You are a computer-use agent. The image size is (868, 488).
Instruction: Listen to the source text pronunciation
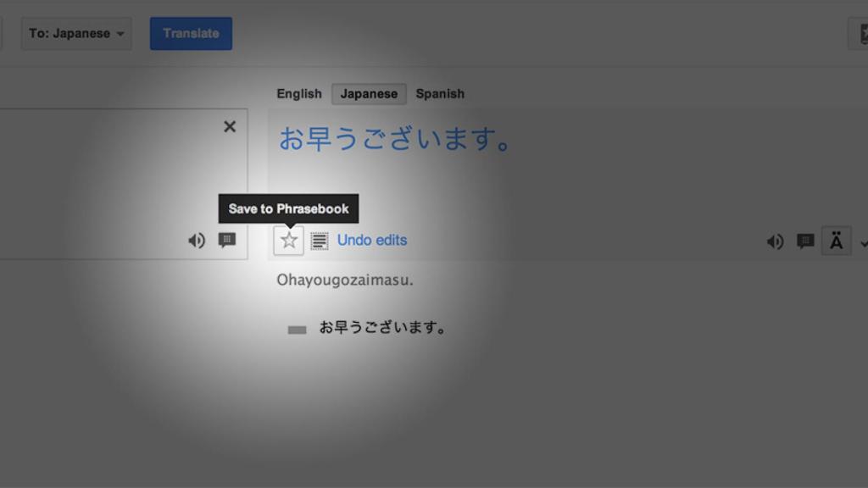196,240
